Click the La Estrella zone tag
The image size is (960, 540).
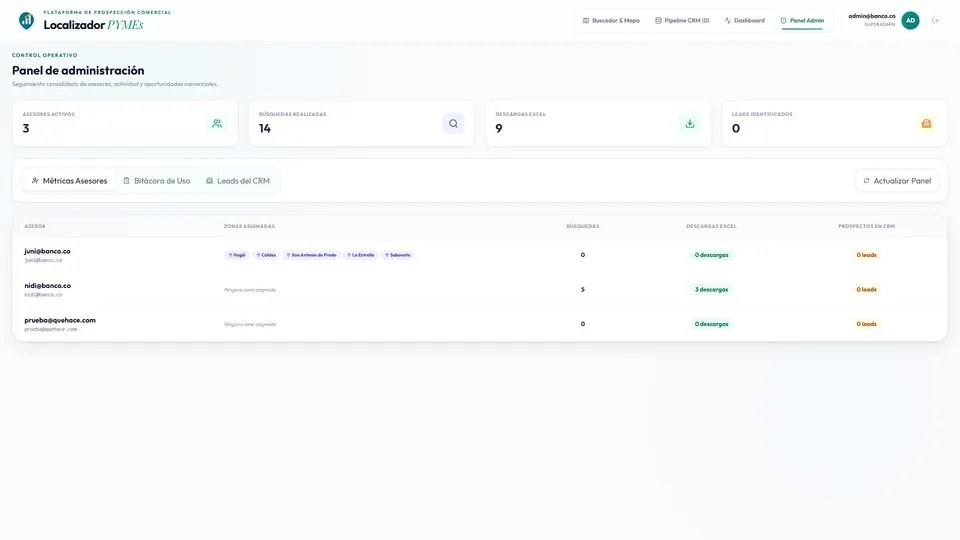point(361,255)
